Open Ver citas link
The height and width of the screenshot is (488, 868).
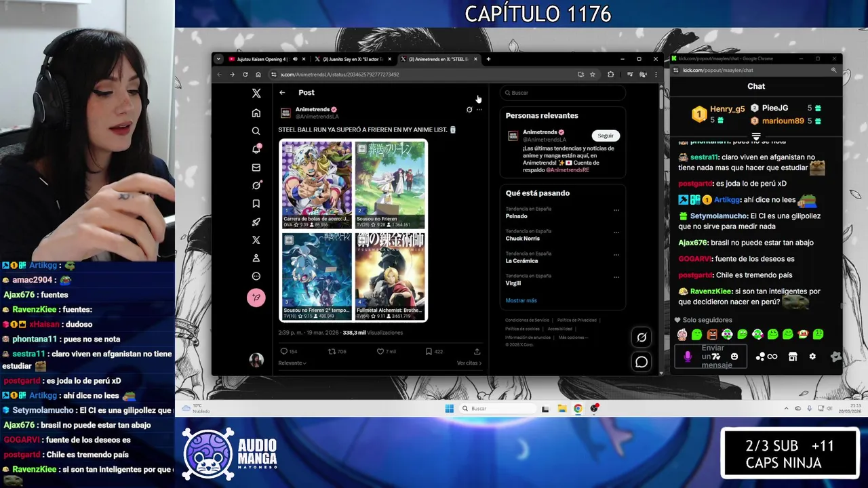click(x=469, y=363)
